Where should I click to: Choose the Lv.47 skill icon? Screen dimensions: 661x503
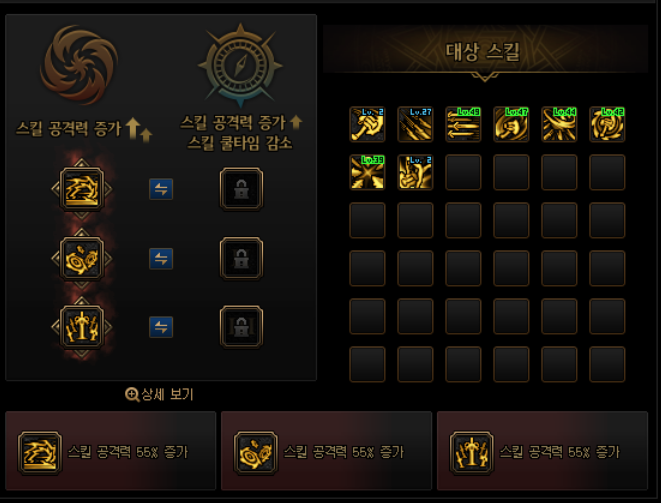coord(511,124)
